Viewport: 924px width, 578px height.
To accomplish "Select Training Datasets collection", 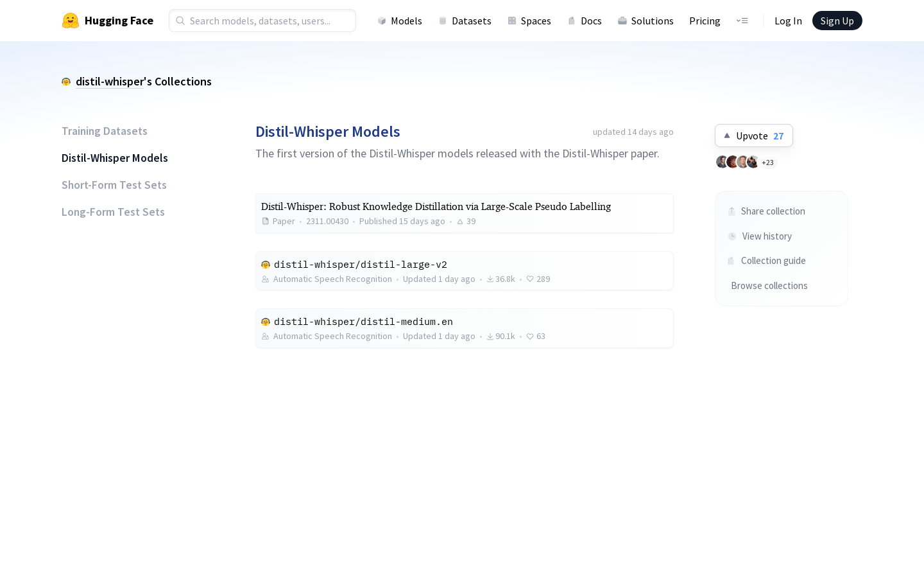I will 105,131.
